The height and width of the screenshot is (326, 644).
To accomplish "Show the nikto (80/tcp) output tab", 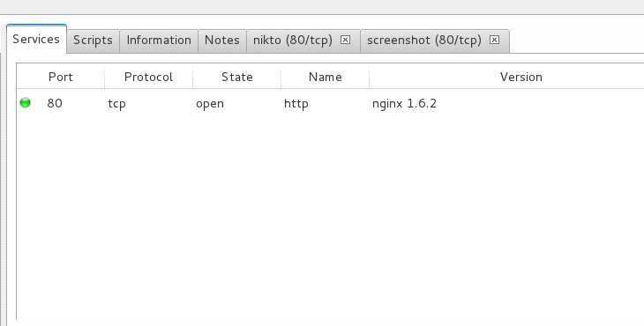I will coord(292,41).
